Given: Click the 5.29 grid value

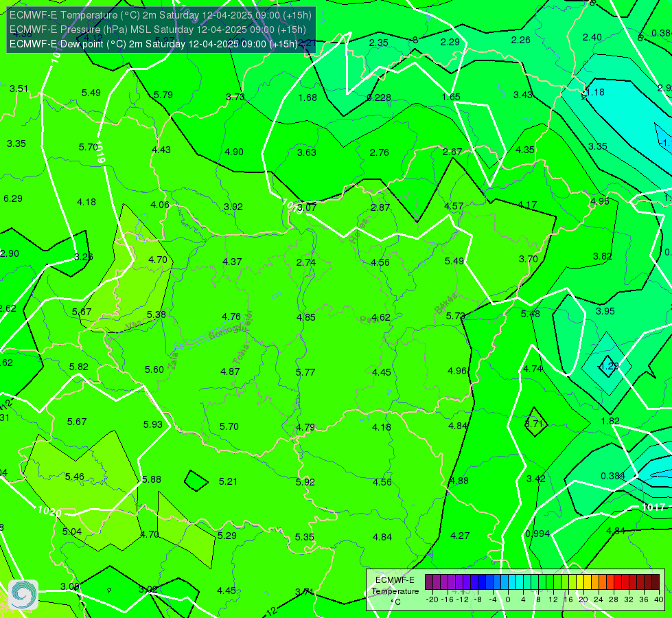Looking at the screenshot, I should click(x=227, y=536).
